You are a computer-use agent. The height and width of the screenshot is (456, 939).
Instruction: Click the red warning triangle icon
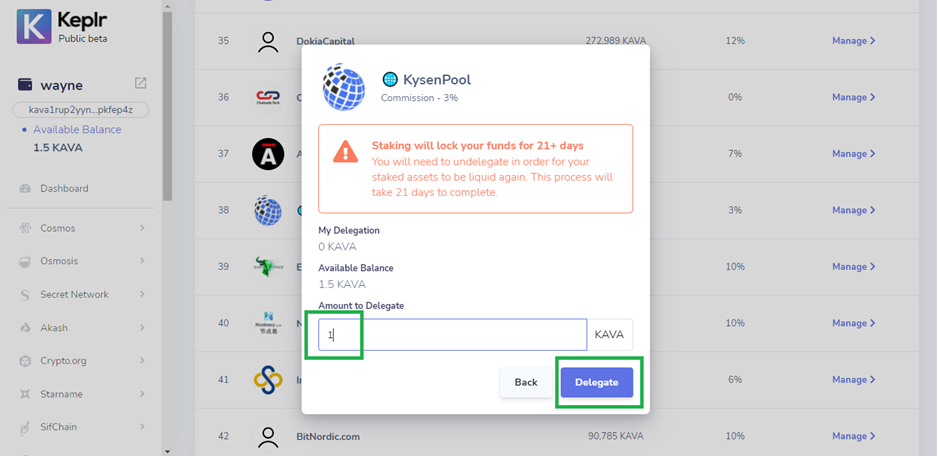(345, 152)
